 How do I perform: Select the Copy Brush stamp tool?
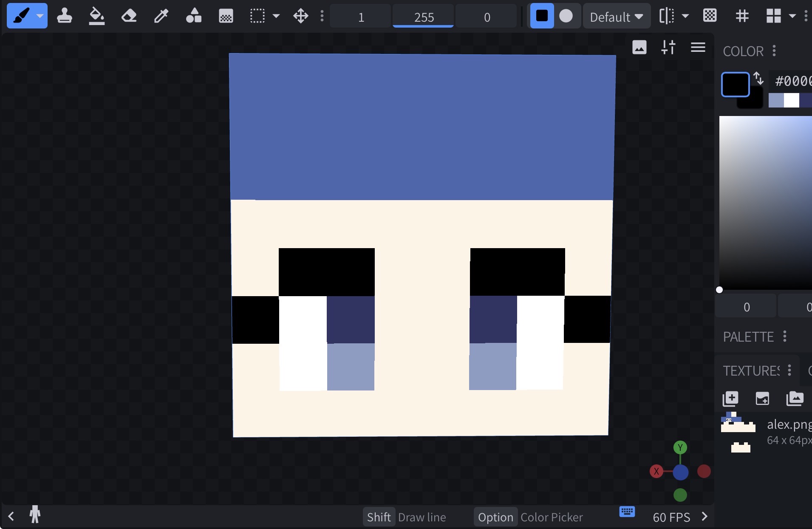pyautogui.click(x=65, y=16)
